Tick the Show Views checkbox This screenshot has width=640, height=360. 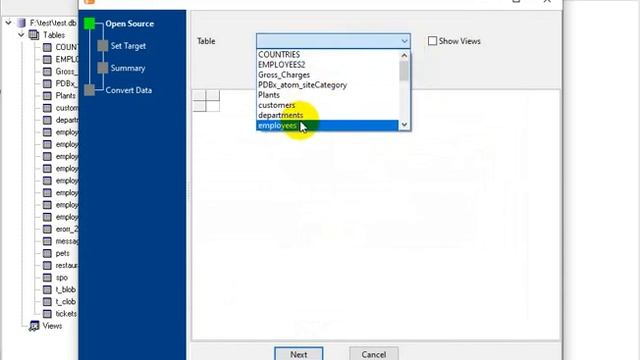point(432,41)
